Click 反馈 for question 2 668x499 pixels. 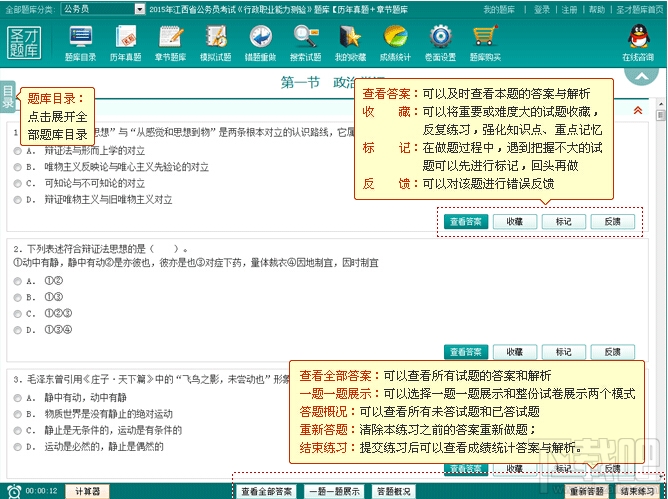[613, 352]
